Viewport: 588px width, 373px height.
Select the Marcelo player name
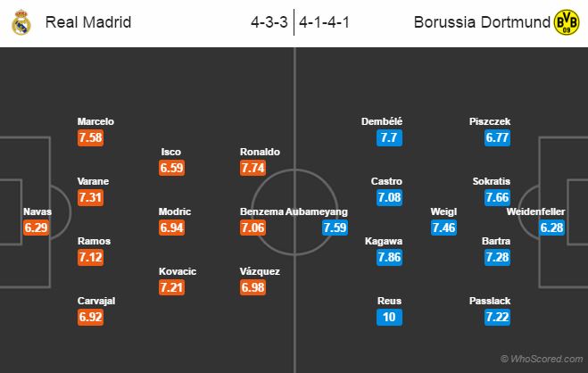tap(95, 121)
